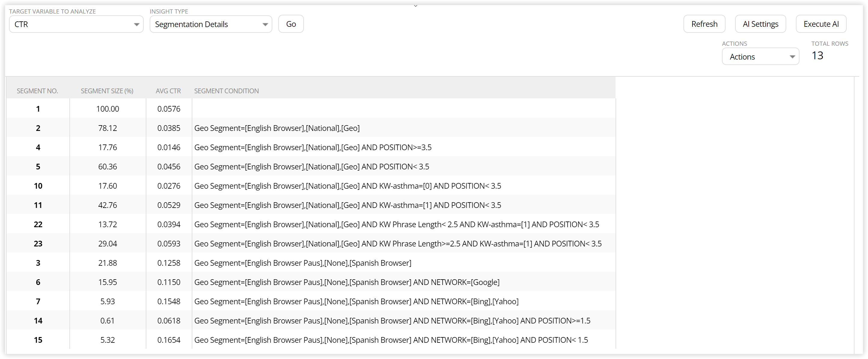Screen dimensions: 868x359
Task: Select segment number 10 cell
Action: coord(38,186)
